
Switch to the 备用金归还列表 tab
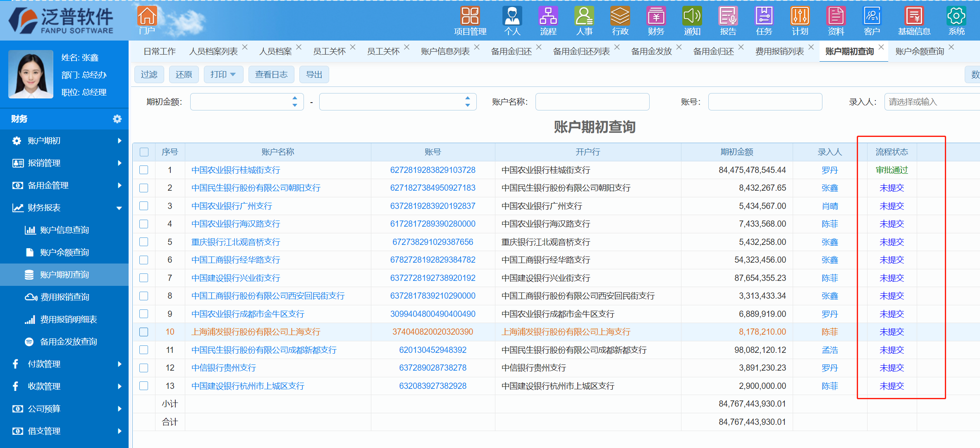coord(581,51)
